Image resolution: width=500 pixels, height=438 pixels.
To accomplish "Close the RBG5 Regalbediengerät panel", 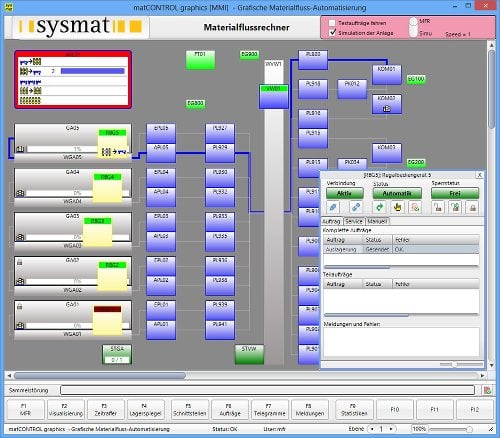I will pos(479,175).
